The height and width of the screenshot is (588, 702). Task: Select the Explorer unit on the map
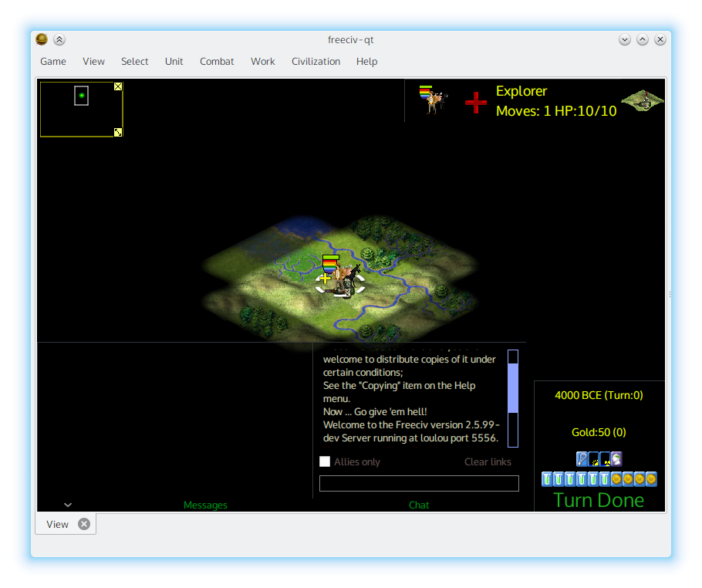pyautogui.click(x=340, y=280)
